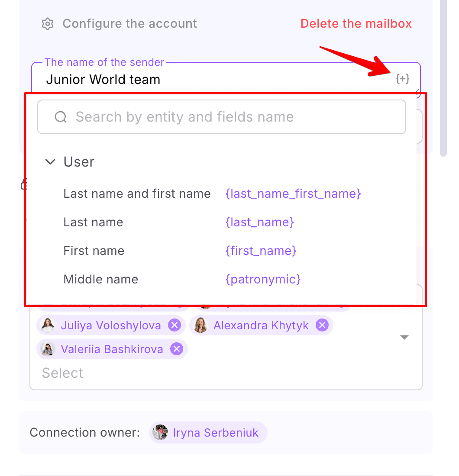Click Iryna Serbeniuk's owner avatar
The width and height of the screenshot is (459, 476).
click(x=160, y=432)
